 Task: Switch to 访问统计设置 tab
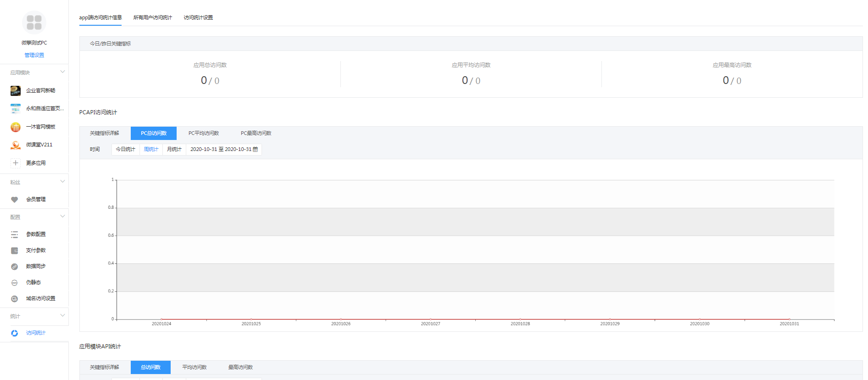point(198,17)
